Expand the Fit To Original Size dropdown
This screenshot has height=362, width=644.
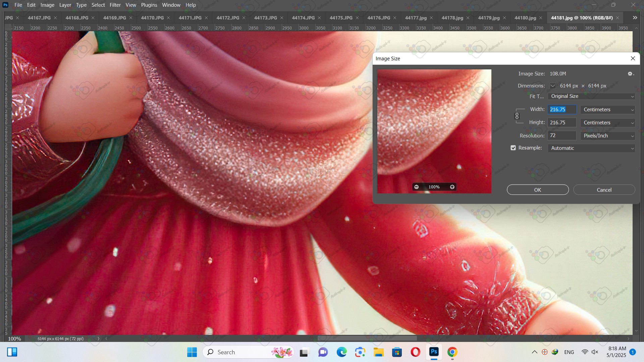pos(591,96)
